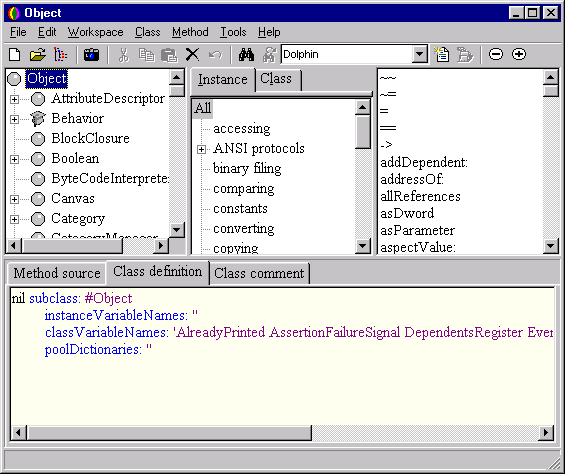
Task: Select the BlockClosure class
Action: (90, 138)
